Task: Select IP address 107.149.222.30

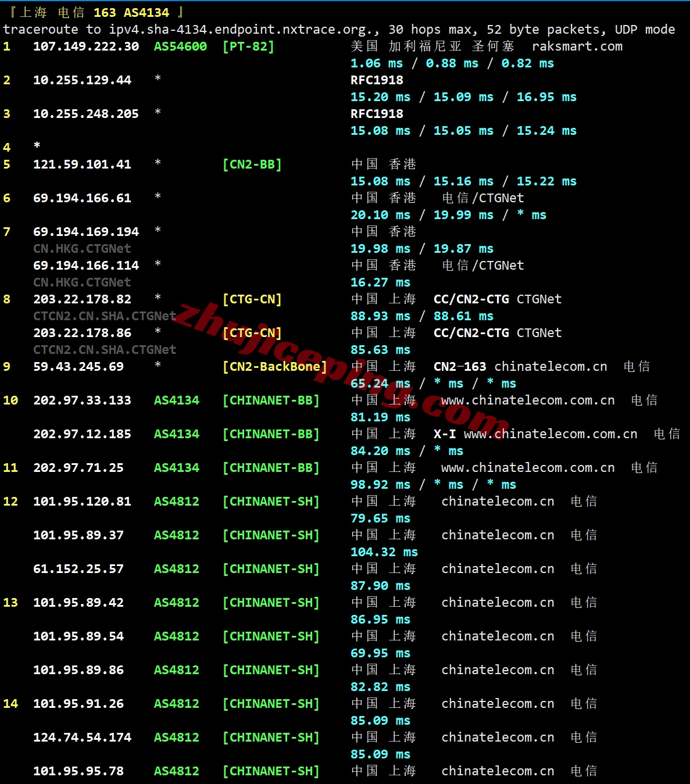Action: (x=86, y=46)
